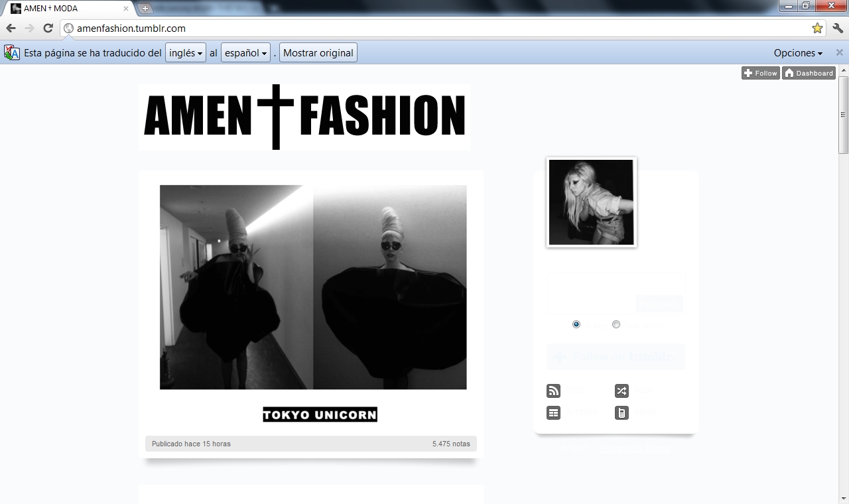Screen dimensions: 849x504
Task: Expand the Opciones translation menu
Action: pyautogui.click(x=798, y=53)
